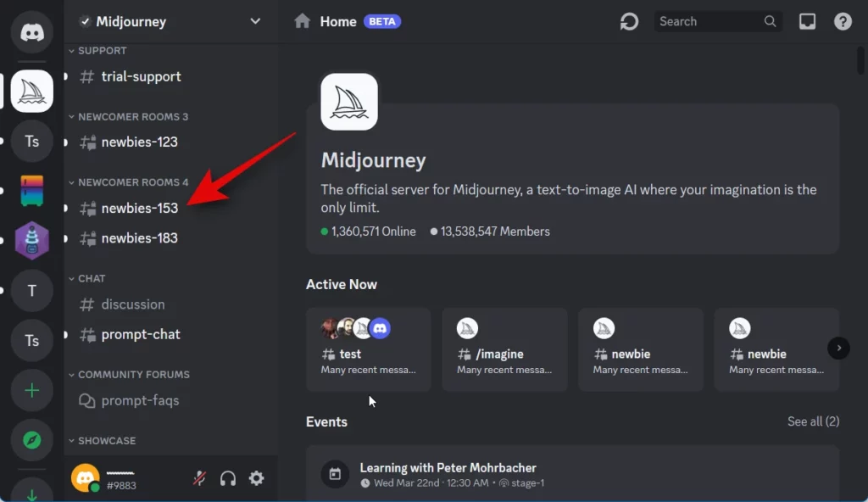Open the prompt-faqs forum channel
The height and width of the screenshot is (502, 868).
tap(140, 400)
